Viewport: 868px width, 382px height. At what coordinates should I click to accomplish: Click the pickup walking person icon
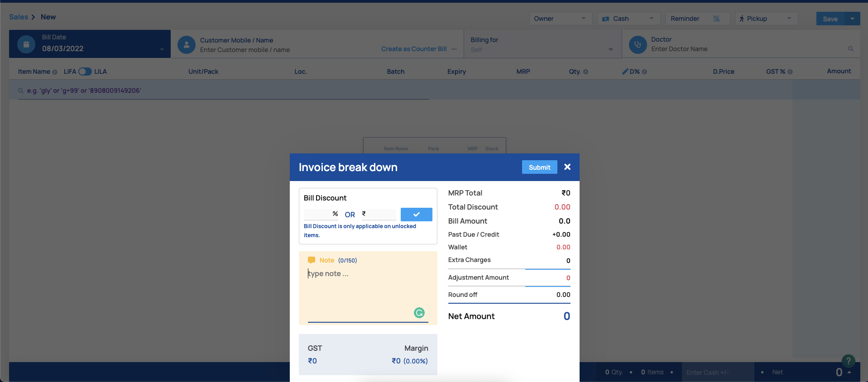[x=742, y=19]
